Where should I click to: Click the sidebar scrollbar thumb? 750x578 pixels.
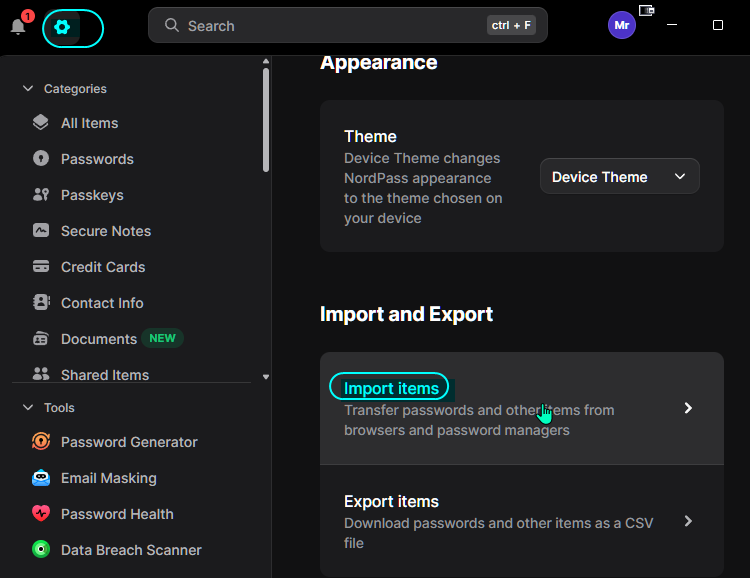point(266,120)
